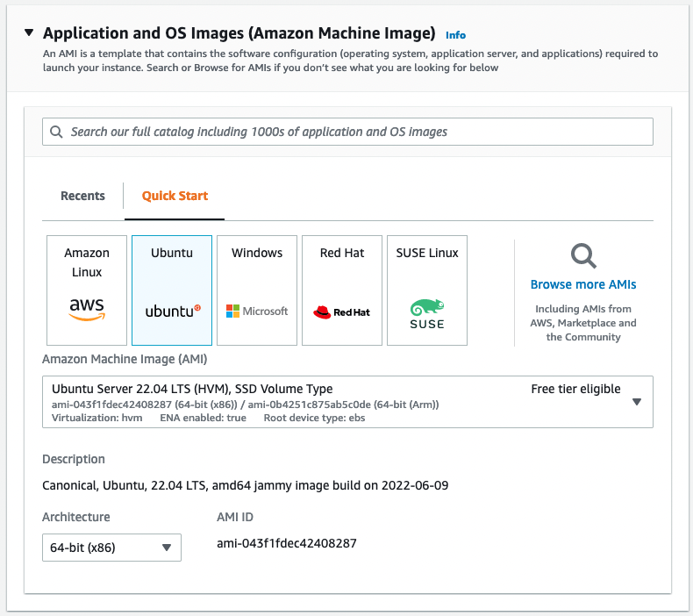The width and height of the screenshot is (693, 616).
Task: Click the Amazon Machine Image (AMI) label
Action: (125, 359)
